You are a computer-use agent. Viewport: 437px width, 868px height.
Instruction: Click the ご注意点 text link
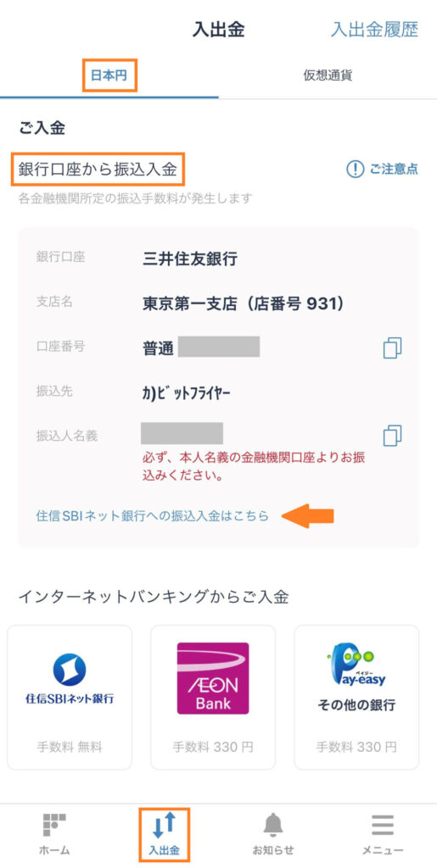click(x=394, y=170)
